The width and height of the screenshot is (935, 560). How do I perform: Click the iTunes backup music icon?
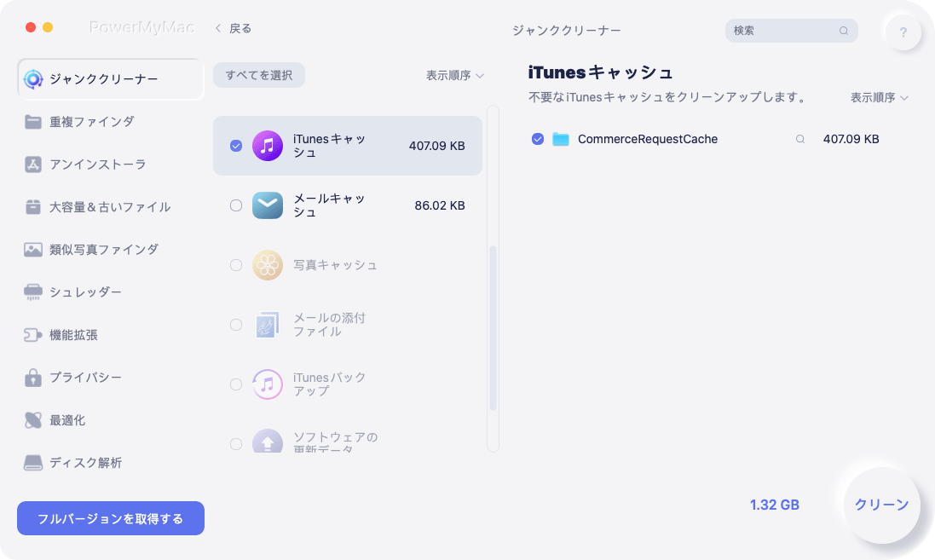(267, 384)
